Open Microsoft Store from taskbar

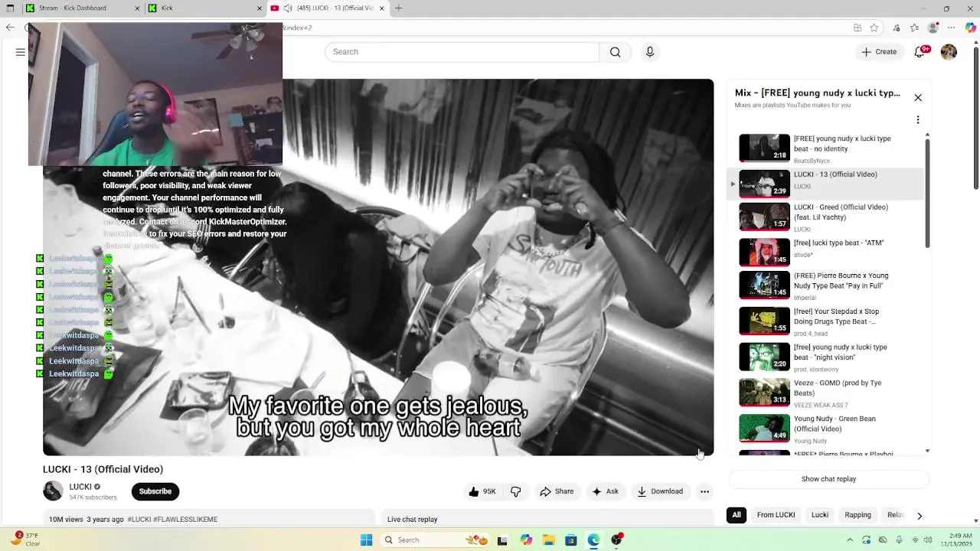point(570,540)
